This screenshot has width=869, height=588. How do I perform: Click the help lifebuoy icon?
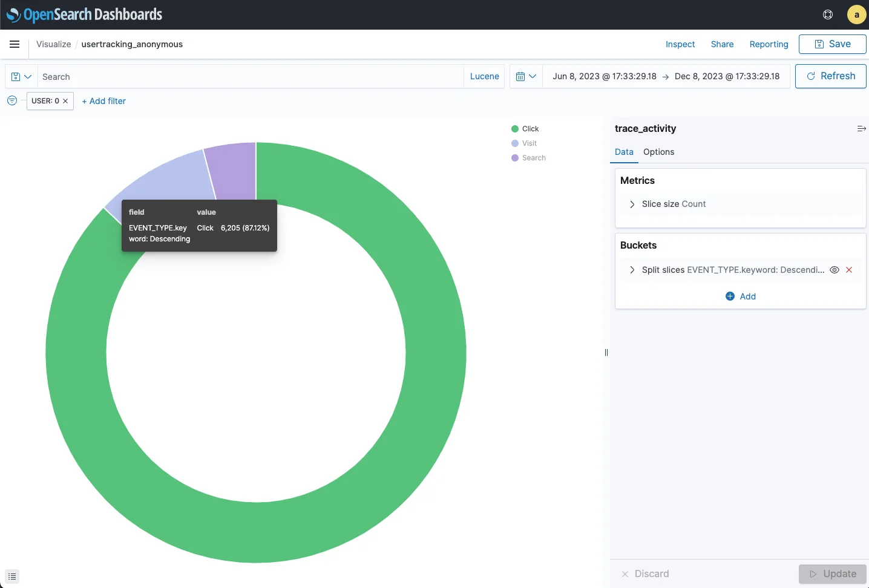click(x=828, y=15)
